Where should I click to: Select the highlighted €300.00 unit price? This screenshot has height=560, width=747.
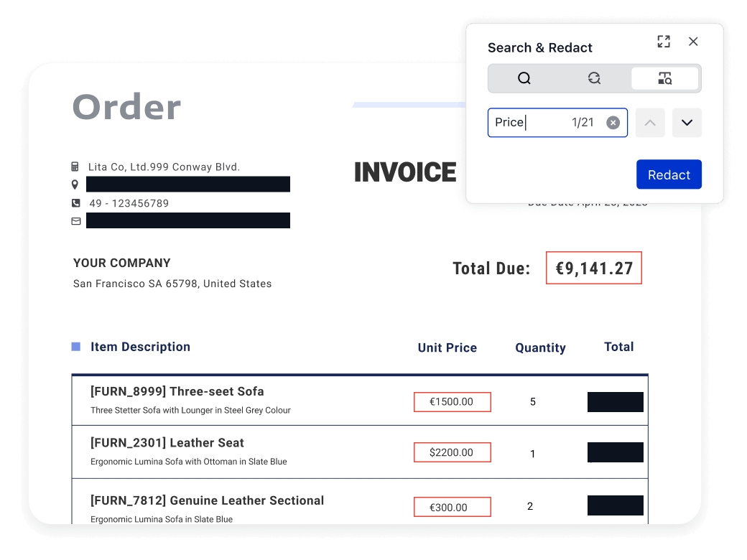click(452, 508)
